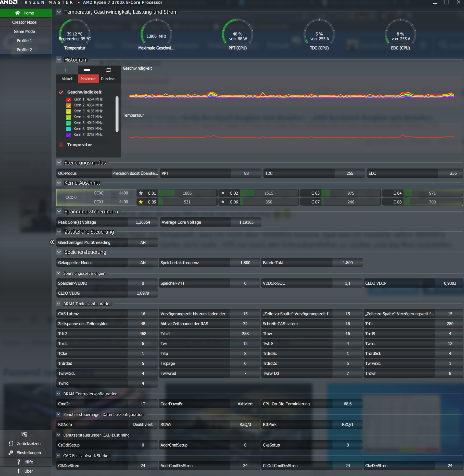
Task: Click the CAS-Latenz value field
Action: click(x=143, y=314)
